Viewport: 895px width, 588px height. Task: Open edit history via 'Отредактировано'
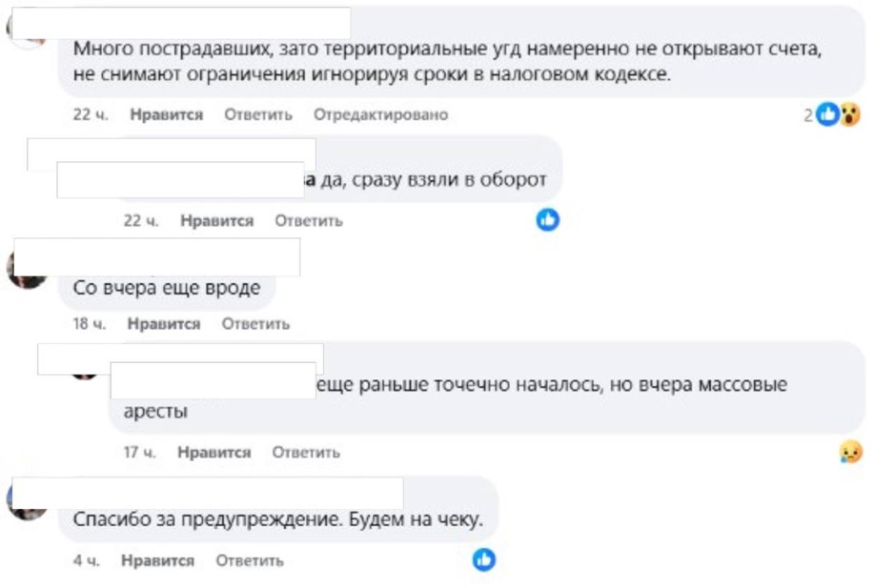click(380, 114)
